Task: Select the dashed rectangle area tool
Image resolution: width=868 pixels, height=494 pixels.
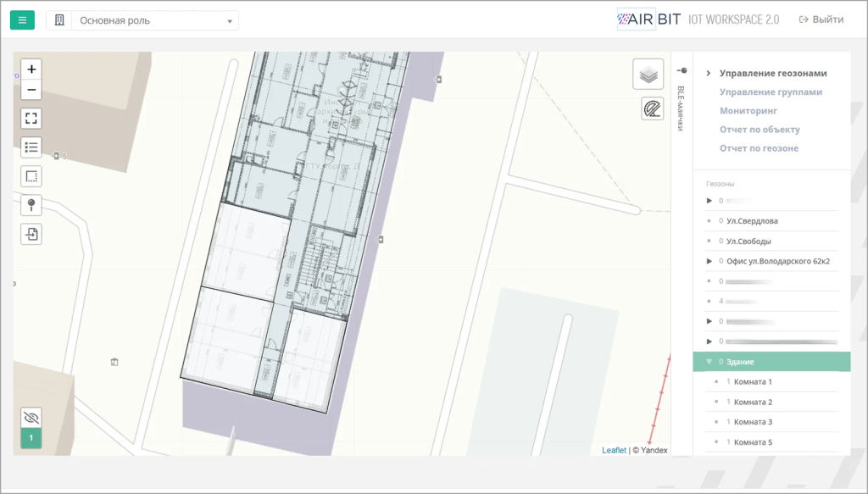Action: pyautogui.click(x=31, y=176)
